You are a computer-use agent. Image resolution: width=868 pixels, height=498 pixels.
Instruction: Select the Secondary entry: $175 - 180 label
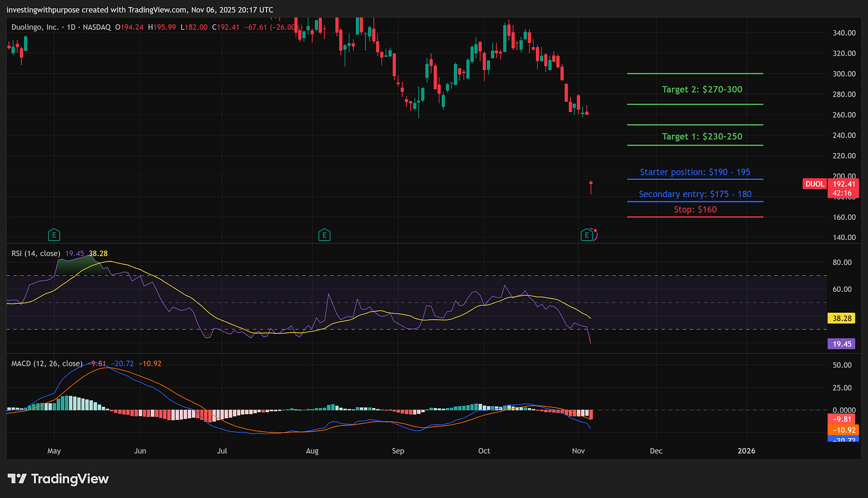[x=695, y=194]
